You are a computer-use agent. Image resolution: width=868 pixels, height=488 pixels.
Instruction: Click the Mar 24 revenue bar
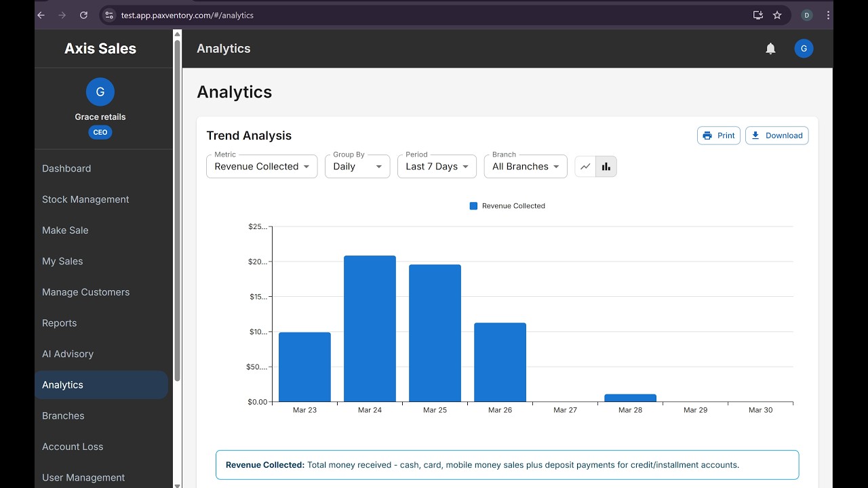[370, 329]
